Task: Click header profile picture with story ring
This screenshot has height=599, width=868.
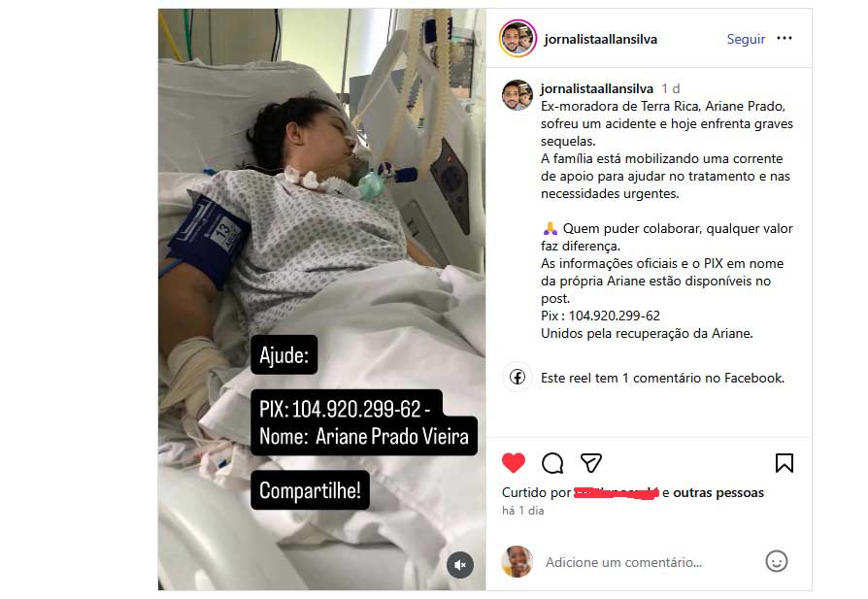Action: 517,38
